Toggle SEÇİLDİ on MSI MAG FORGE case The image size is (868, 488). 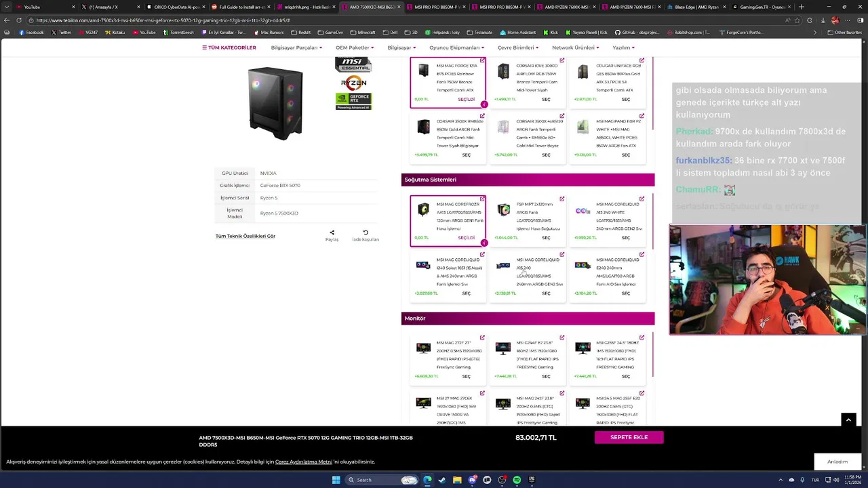467,100
